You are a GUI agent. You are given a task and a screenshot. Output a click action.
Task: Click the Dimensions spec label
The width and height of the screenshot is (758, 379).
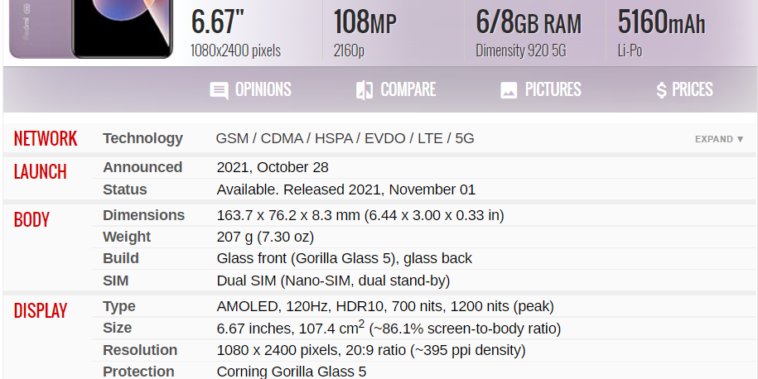coord(144,215)
